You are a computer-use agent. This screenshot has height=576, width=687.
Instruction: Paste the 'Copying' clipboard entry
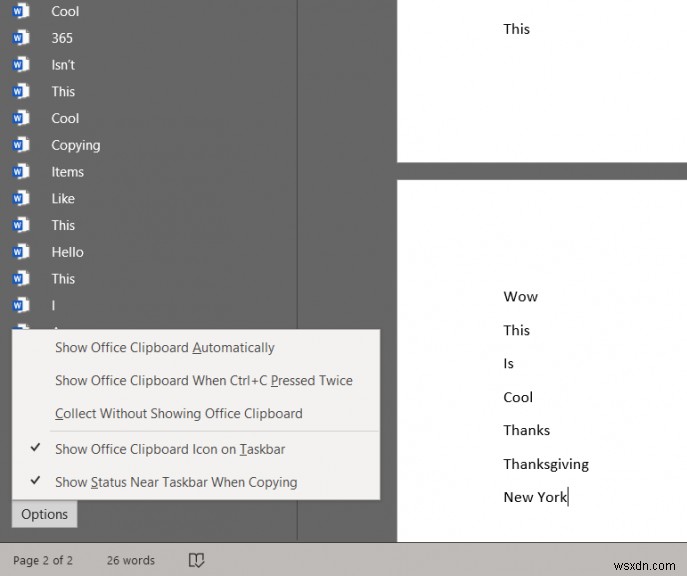tap(76, 145)
